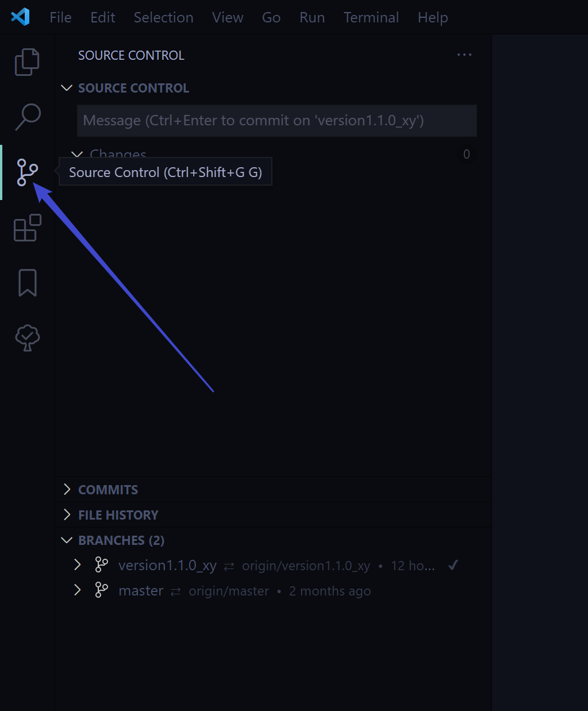Click the checkmark on the version1.1.0_xy row
The image size is (588, 711).
453,565
